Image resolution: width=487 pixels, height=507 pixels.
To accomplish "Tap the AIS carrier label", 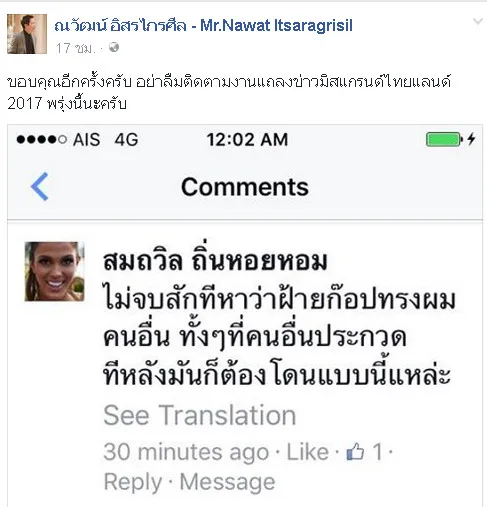I will tap(86, 139).
